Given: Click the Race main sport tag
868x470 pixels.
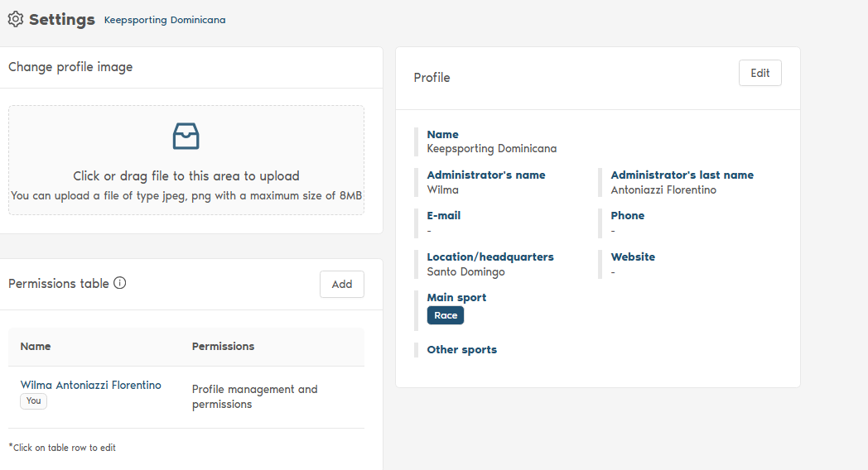Looking at the screenshot, I should point(446,315).
